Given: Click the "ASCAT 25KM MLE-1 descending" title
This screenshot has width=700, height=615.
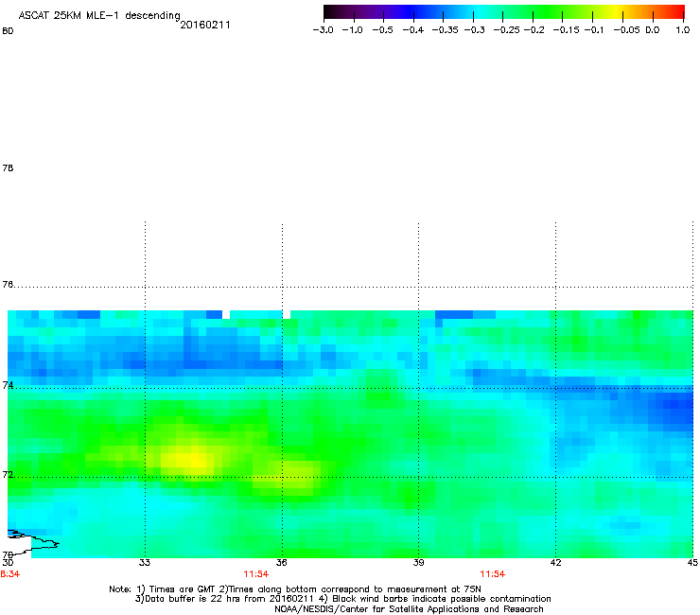Looking at the screenshot, I should click(x=99, y=16).
